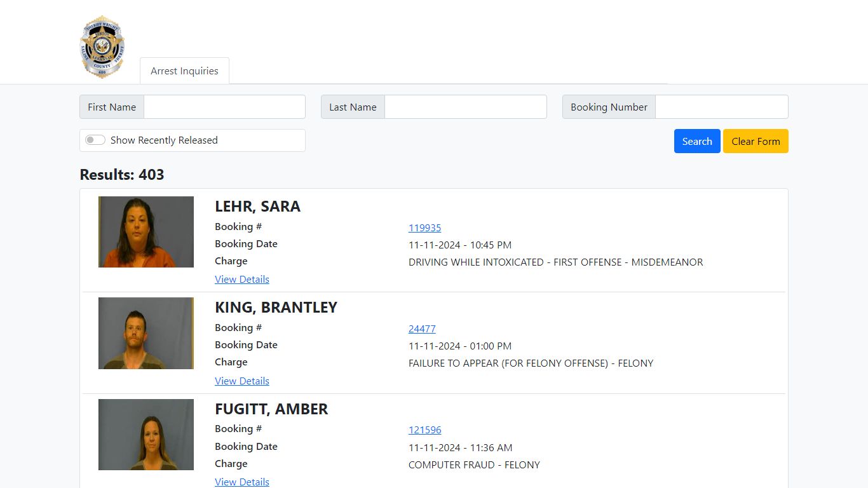Image resolution: width=868 pixels, height=488 pixels.
Task: Open Sara Lehr's mugshot thumbnail
Action: point(146,232)
